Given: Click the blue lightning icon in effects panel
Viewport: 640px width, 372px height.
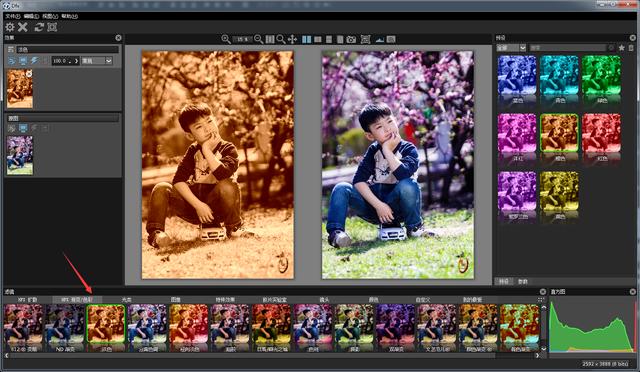Looking at the screenshot, I should pyautogui.click(x=34, y=61).
